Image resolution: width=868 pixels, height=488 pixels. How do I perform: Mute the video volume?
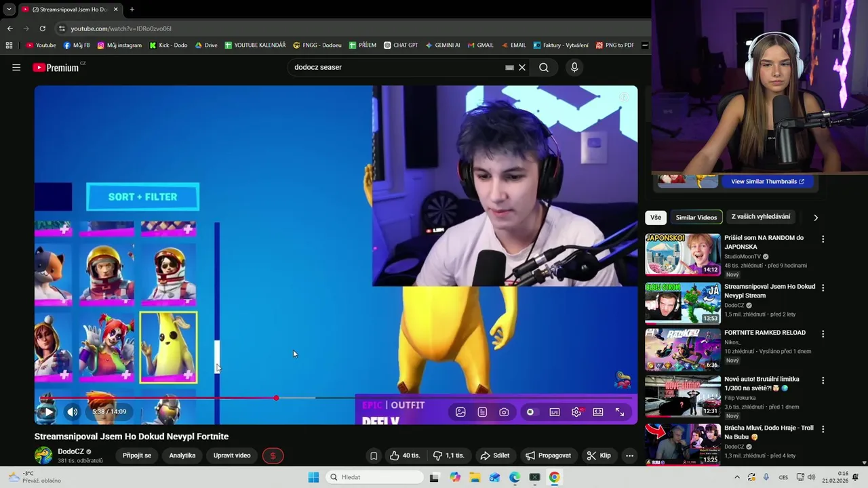(73, 411)
